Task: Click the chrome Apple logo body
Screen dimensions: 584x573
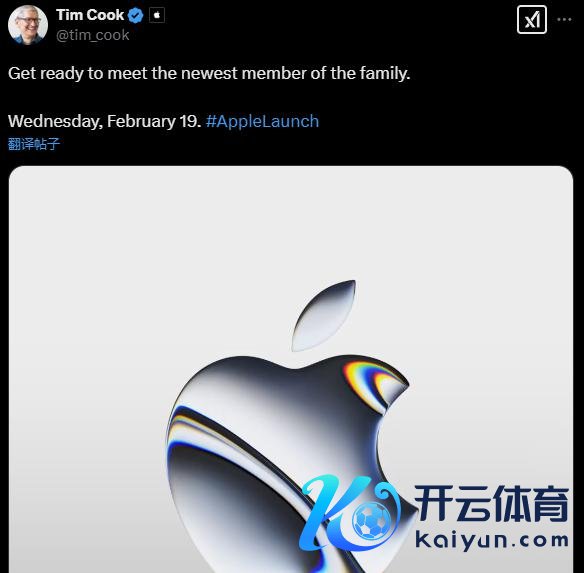Action: click(x=261, y=447)
